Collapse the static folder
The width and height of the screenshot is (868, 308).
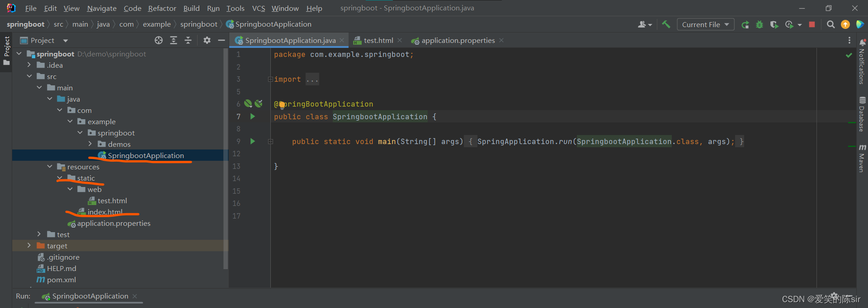pos(60,178)
